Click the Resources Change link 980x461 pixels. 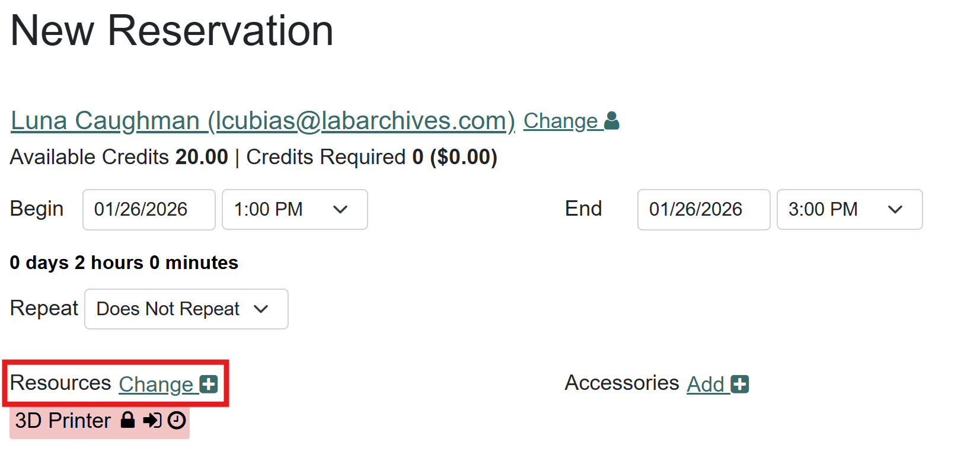[156, 385]
